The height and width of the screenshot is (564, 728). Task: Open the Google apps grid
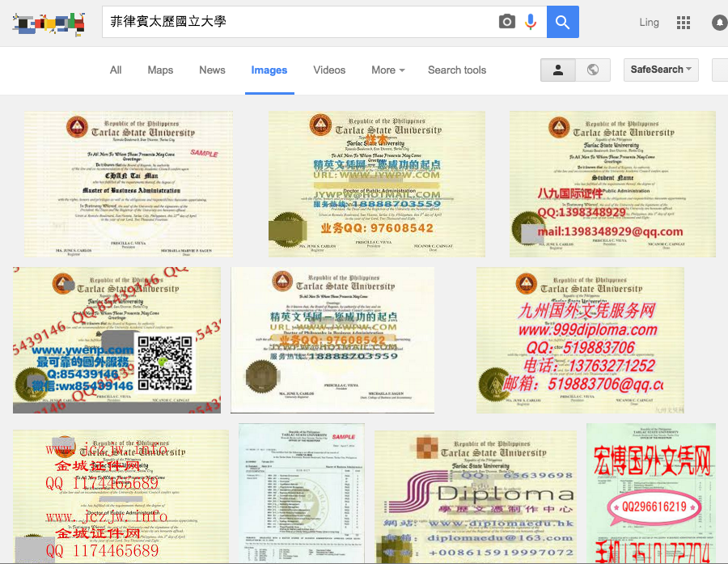coord(683,23)
